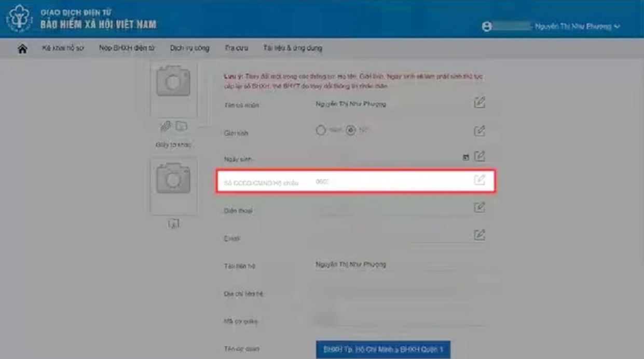644x359 pixels.
Task: Click the BHXH Tp. Hồ Chí Minh button
Action: (383, 350)
